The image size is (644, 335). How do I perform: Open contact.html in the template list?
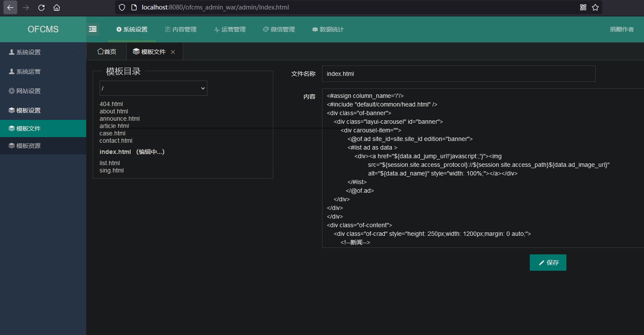116,141
